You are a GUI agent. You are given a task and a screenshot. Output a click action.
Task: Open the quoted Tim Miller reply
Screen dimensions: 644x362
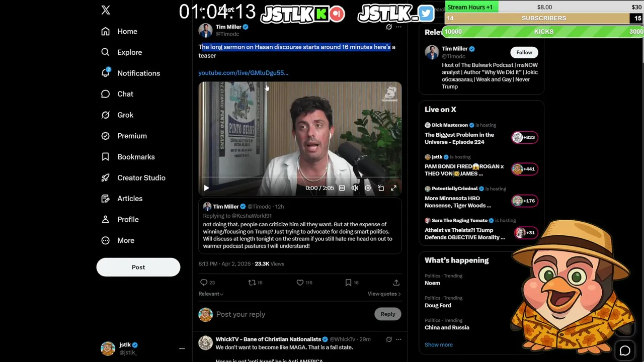pos(300,226)
